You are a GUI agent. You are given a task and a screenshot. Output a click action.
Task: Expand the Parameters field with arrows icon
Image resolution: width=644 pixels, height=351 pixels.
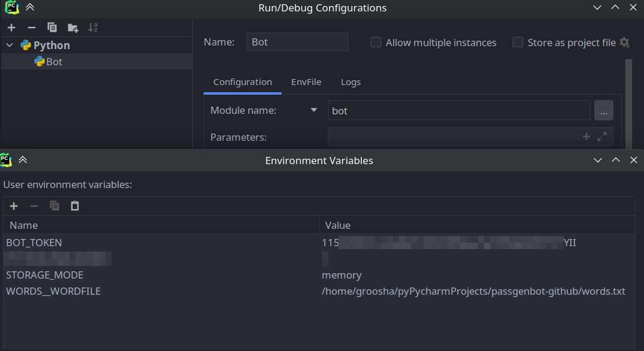coord(602,137)
